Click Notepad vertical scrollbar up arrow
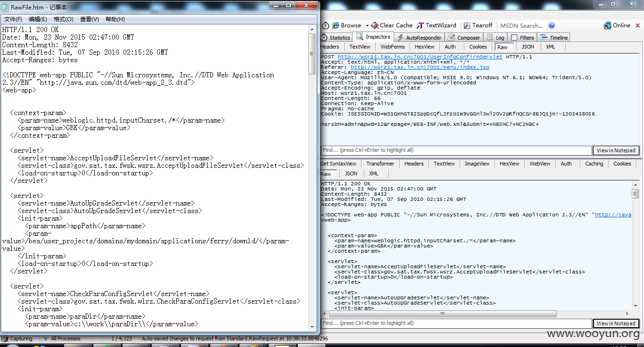The height and width of the screenshot is (347, 644). coord(312,29)
